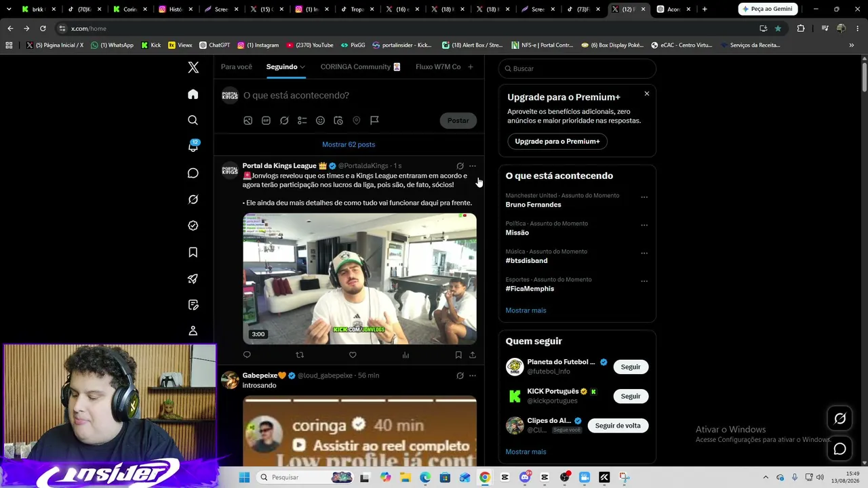
Task: Play the Jonvlogs video thumbnail
Action: pos(359,279)
